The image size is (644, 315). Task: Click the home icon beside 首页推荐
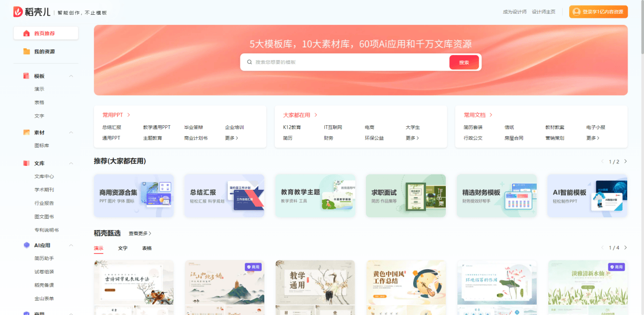tap(26, 34)
